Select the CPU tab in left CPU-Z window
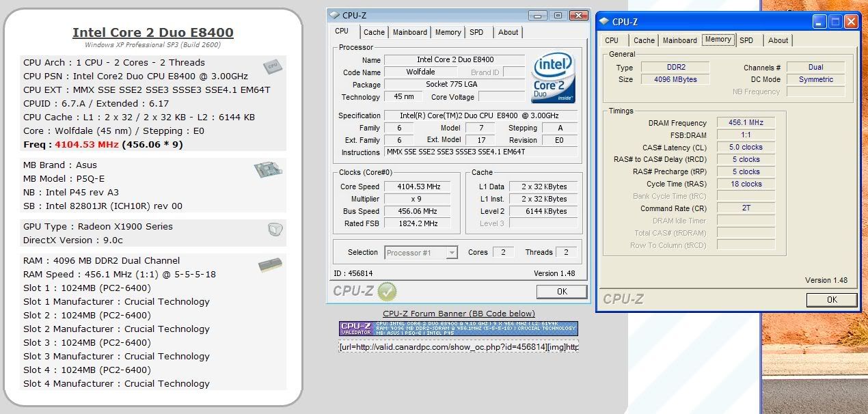This screenshot has height=414, width=868. point(342,31)
